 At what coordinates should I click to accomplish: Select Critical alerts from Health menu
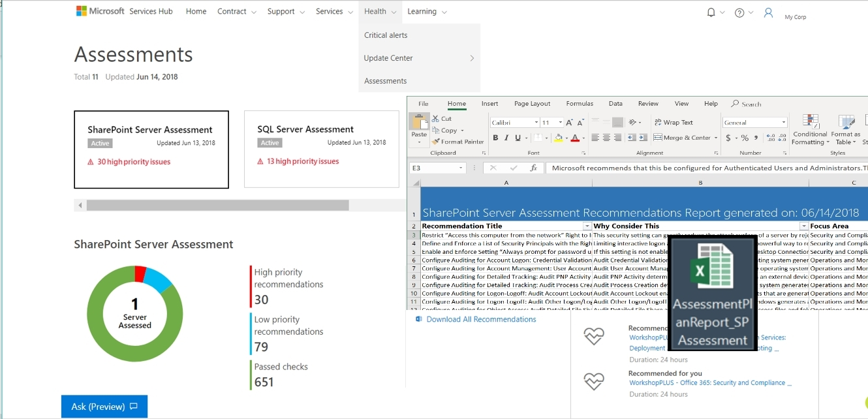tap(386, 35)
